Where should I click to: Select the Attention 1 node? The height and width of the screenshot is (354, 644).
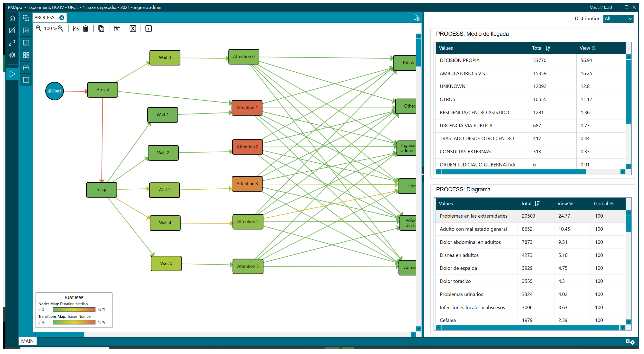[247, 108]
